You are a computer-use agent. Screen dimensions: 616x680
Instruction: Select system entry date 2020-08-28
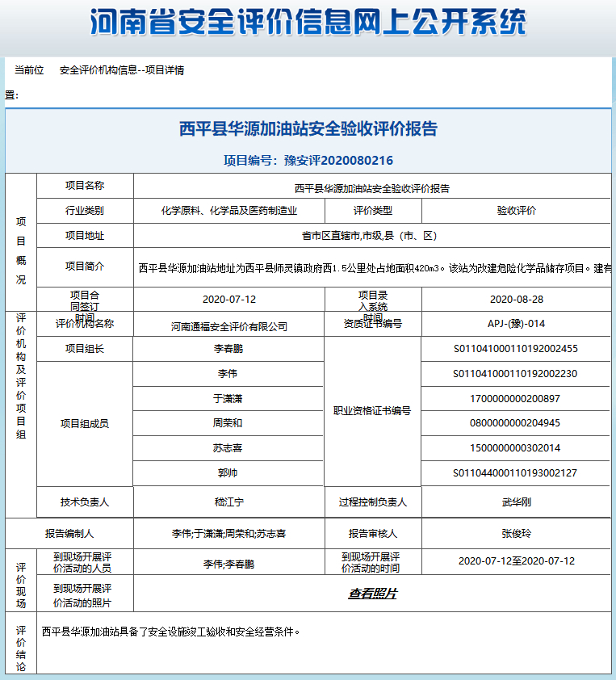(x=517, y=300)
